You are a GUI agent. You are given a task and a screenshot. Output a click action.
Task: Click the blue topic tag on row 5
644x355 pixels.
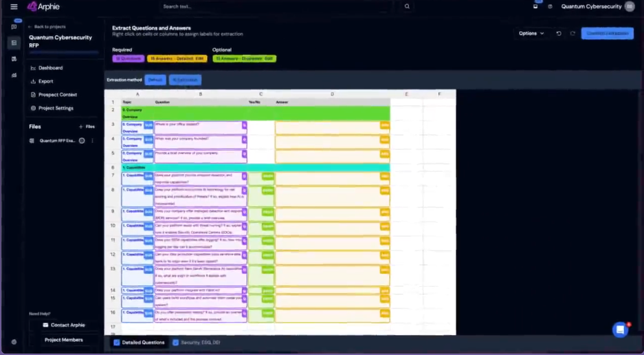148,154
